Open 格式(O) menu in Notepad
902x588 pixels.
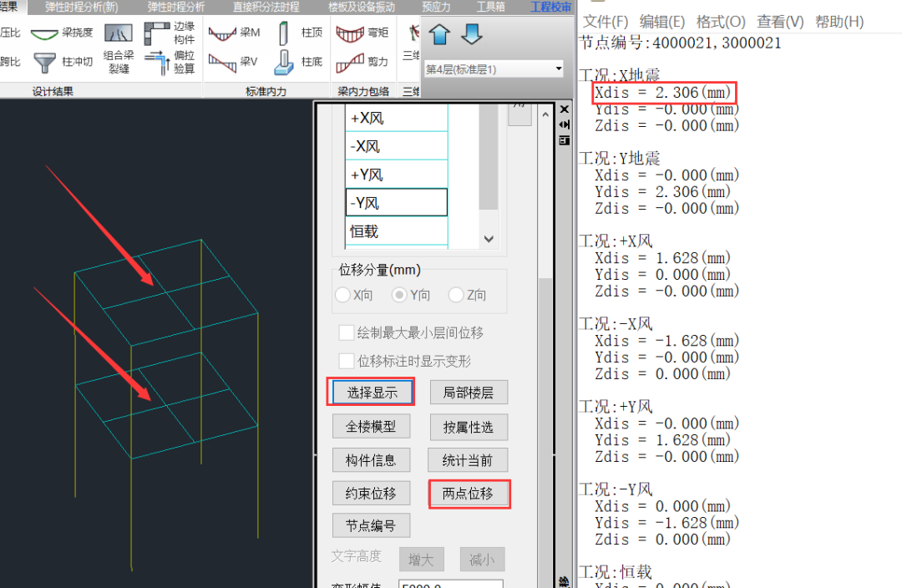pos(721,22)
